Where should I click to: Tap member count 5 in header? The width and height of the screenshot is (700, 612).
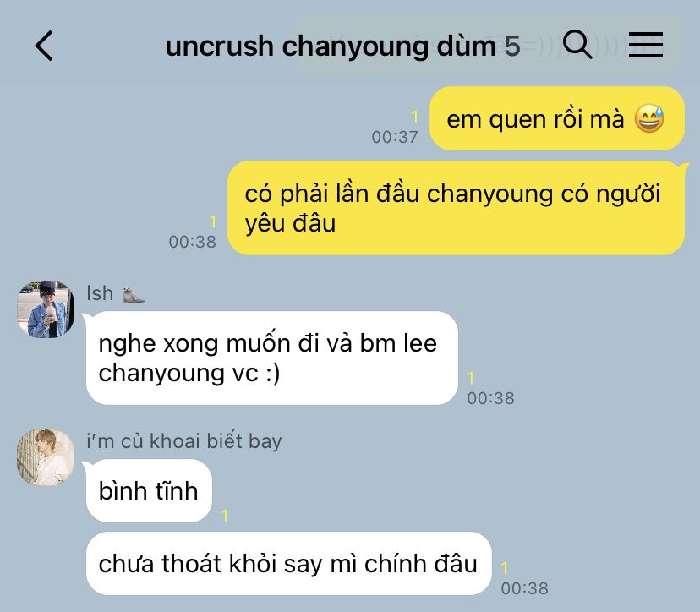point(512,46)
